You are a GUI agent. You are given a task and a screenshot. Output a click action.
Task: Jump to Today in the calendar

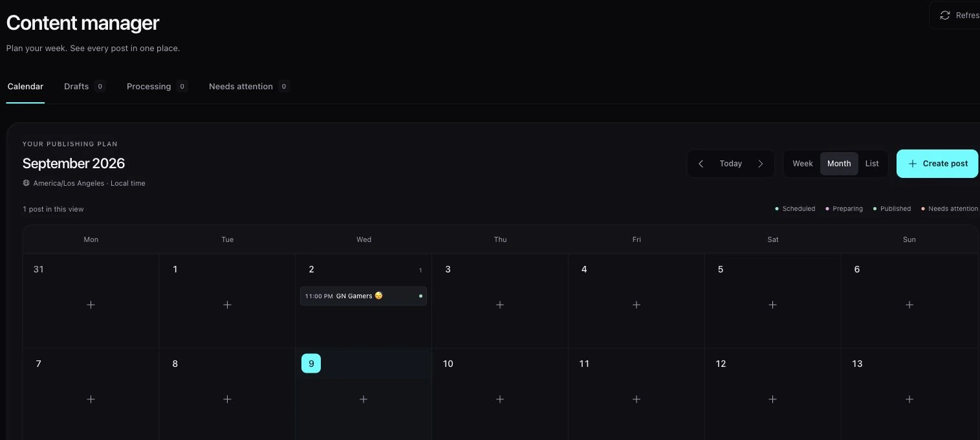click(731, 164)
